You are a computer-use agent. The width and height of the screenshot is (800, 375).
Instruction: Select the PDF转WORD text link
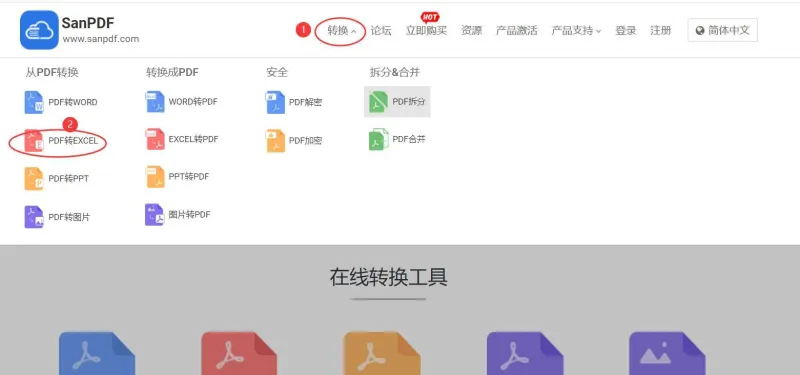[73, 102]
